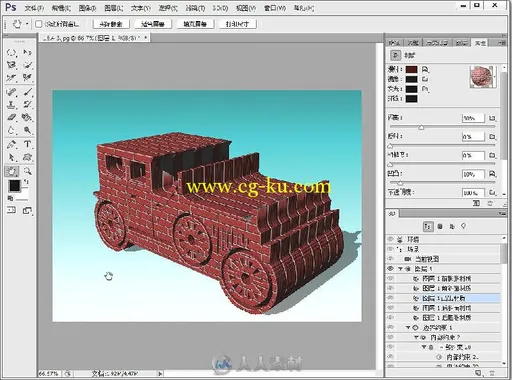The height and width of the screenshot is (380, 512).
Task: Click the Fit Screen button
Action: click(153, 24)
